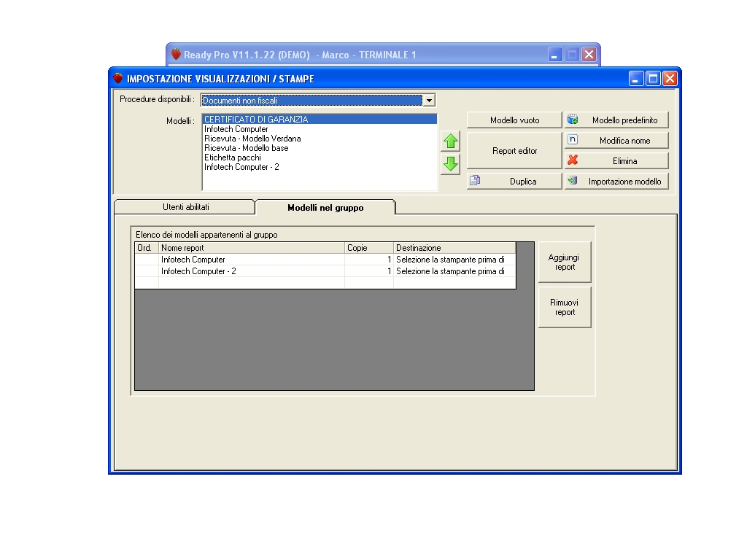The image size is (747, 560).
Task: Switch to the Utenti abilitati tab
Action: click(x=185, y=207)
